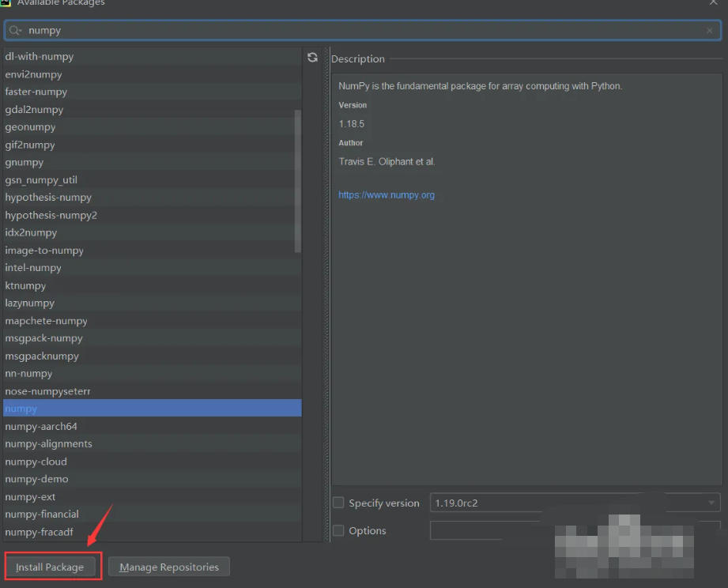This screenshot has height=588, width=728.
Task: Expand the Description panel header
Action: pyautogui.click(x=358, y=58)
